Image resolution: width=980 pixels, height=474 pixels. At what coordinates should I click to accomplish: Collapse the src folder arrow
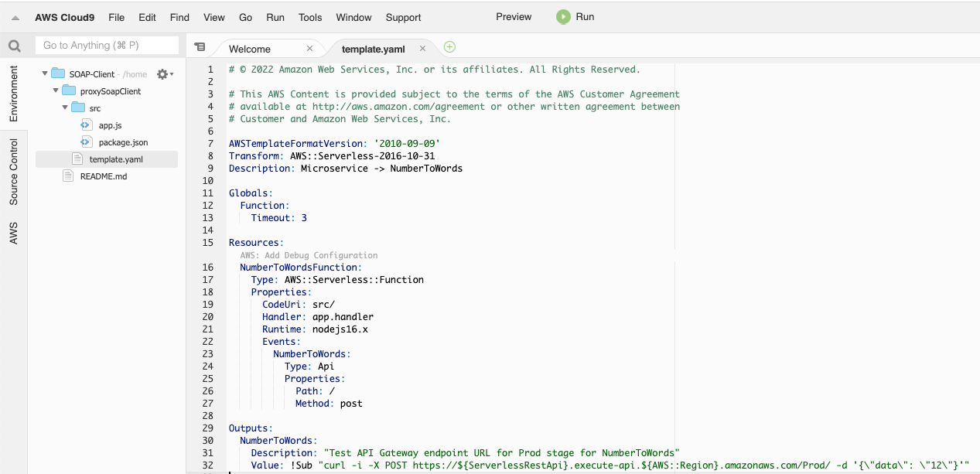pyautogui.click(x=65, y=108)
